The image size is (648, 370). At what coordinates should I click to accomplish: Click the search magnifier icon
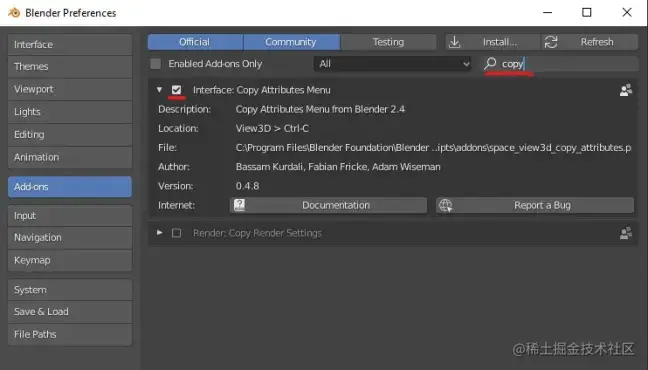491,63
